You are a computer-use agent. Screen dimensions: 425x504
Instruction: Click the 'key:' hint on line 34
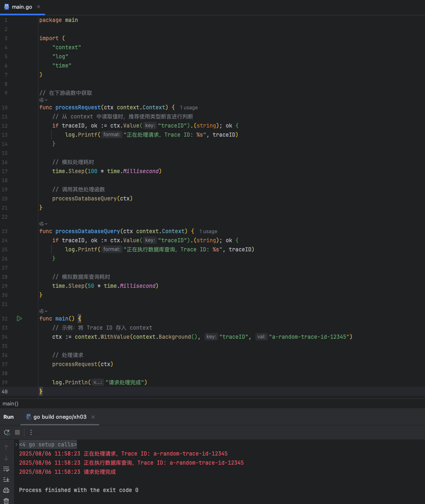point(211,337)
